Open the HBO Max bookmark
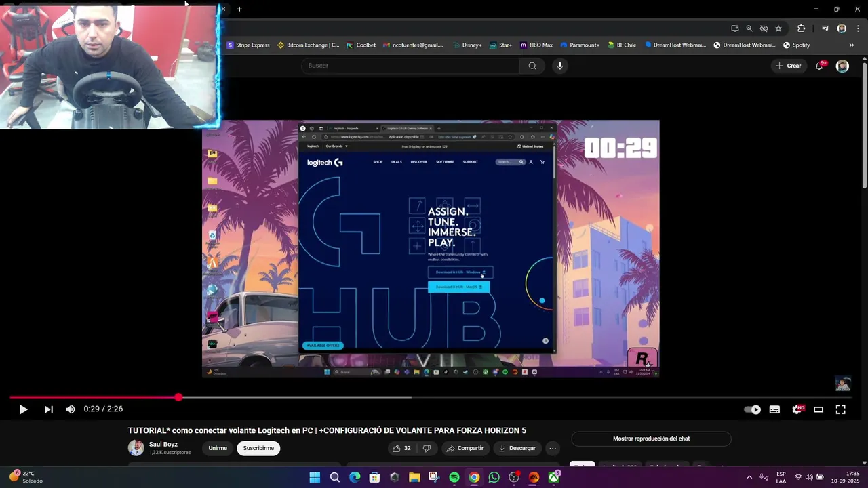This screenshot has height=488, width=868. pyautogui.click(x=536, y=45)
